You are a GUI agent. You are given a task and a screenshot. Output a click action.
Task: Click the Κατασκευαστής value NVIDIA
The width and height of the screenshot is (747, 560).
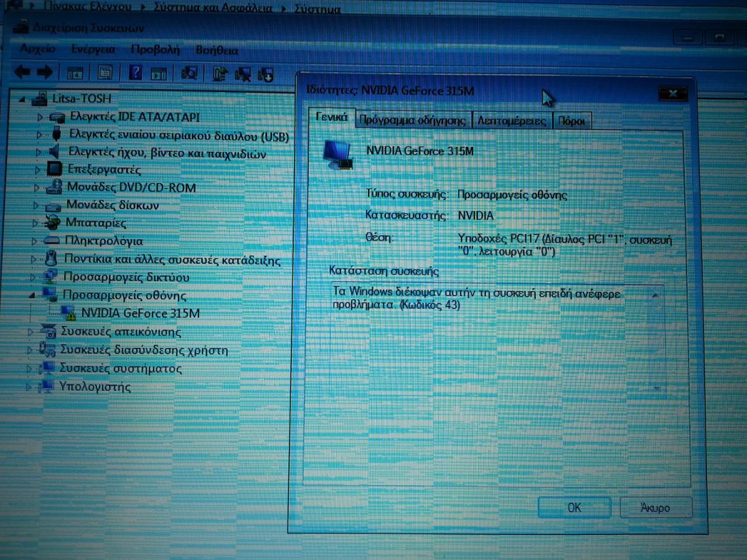pos(475,216)
